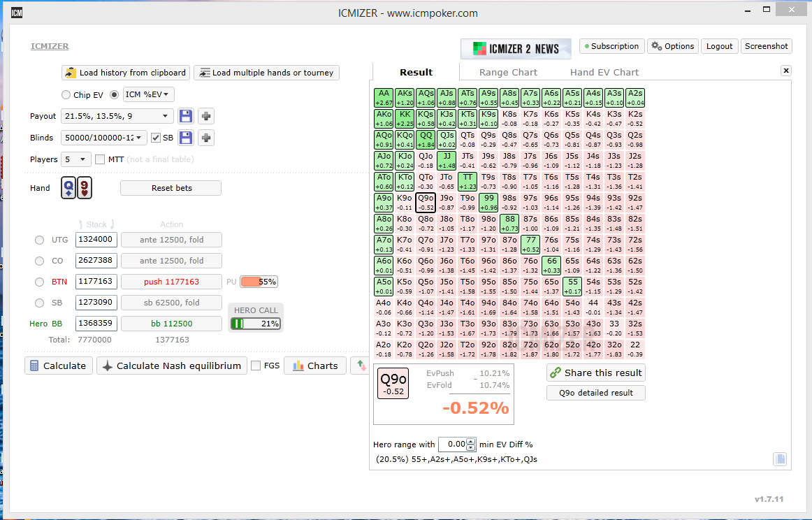Open Options with the gear icon
Viewport: 812px width, 520px height.
[x=673, y=46]
